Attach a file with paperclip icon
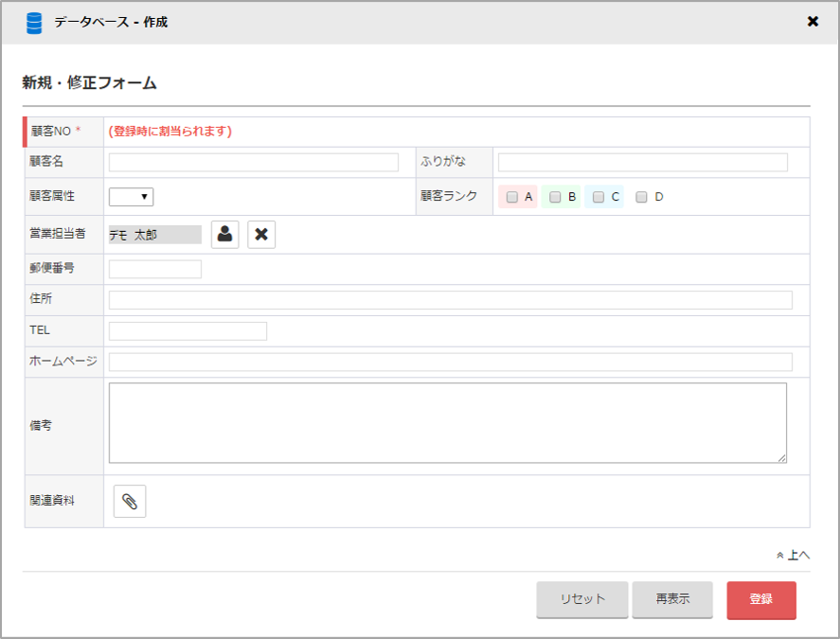Viewport: 840px width, 639px height. coord(130,502)
